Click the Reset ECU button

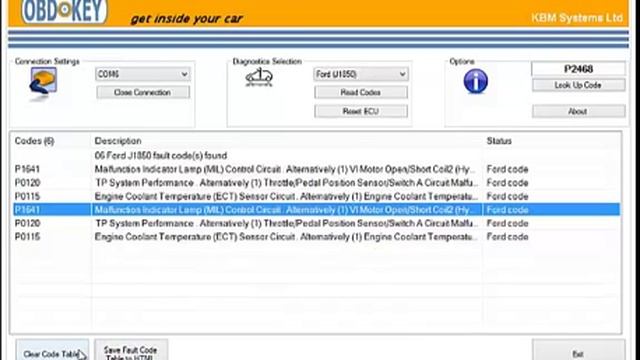(x=361, y=111)
